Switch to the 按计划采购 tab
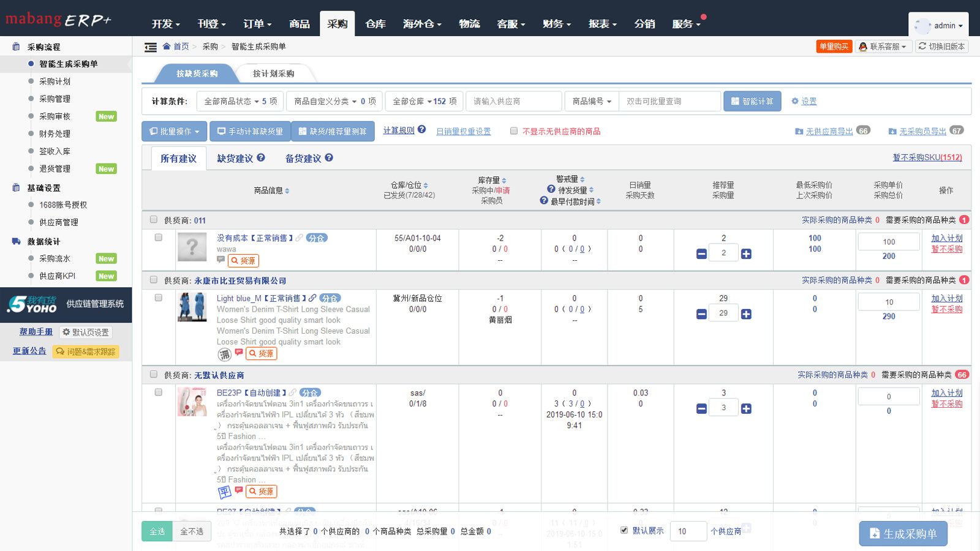Viewport: 980px width, 551px height. click(274, 73)
